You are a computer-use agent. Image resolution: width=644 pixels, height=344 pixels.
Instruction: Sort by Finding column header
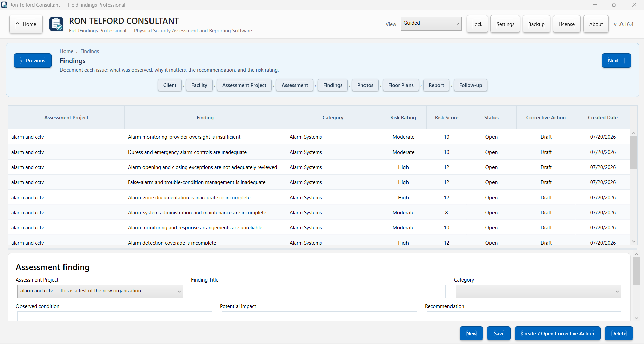(205, 118)
